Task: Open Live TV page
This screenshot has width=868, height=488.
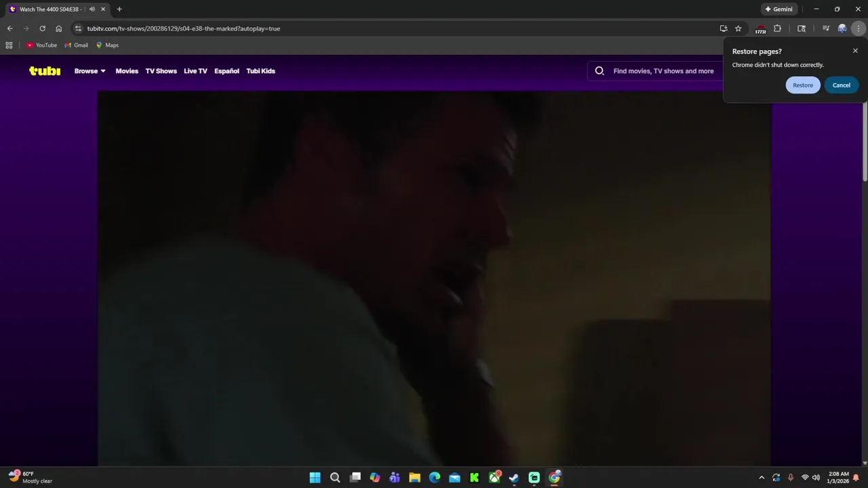Action: pos(195,71)
